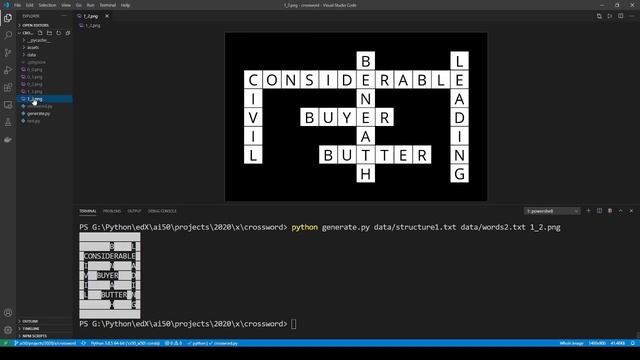Open the .gitignore file in Explorer

(36, 62)
